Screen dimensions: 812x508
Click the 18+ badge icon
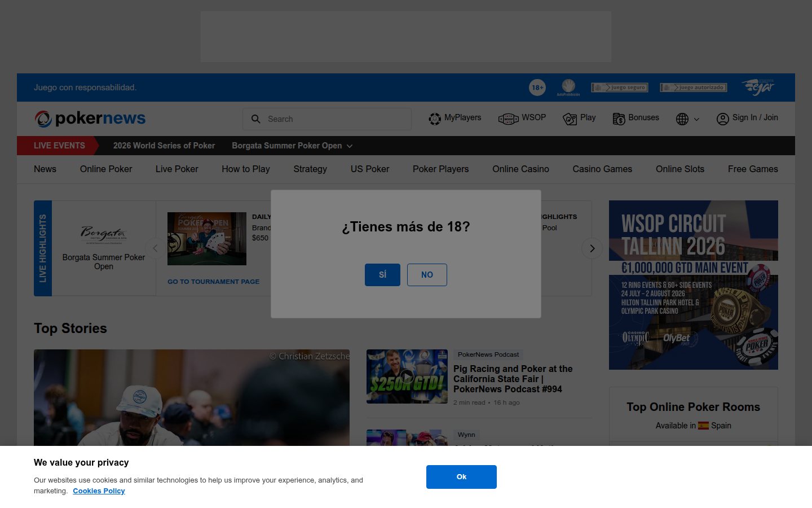[x=537, y=87]
